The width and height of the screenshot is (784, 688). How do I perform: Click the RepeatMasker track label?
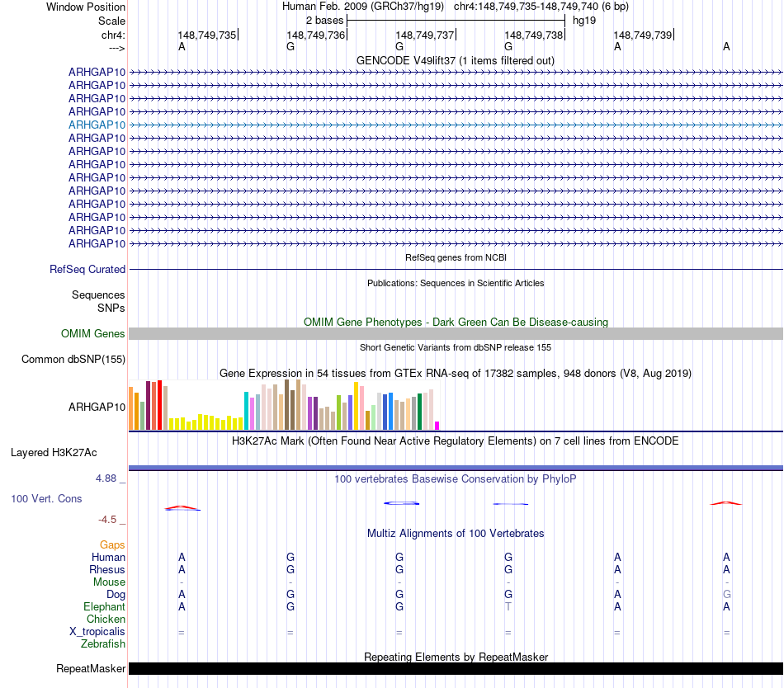(91, 668)
